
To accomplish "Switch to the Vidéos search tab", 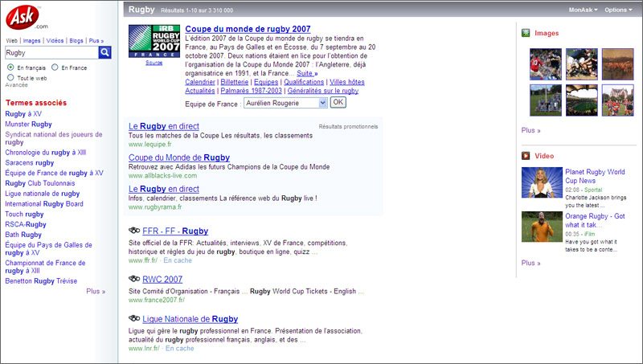I will tap(55, 40).
